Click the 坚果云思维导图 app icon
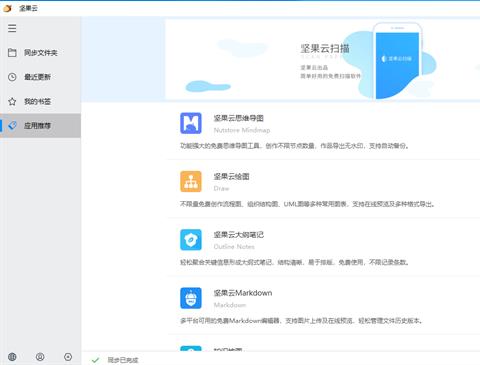This screenshot has height=365, width=480. tap(191, 123)
